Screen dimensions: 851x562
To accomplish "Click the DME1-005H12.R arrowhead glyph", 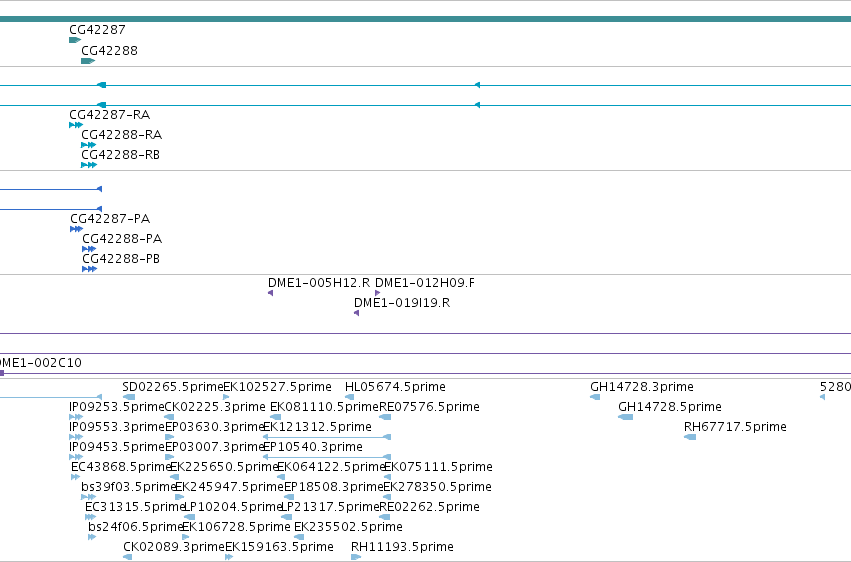I will (270, 293).
